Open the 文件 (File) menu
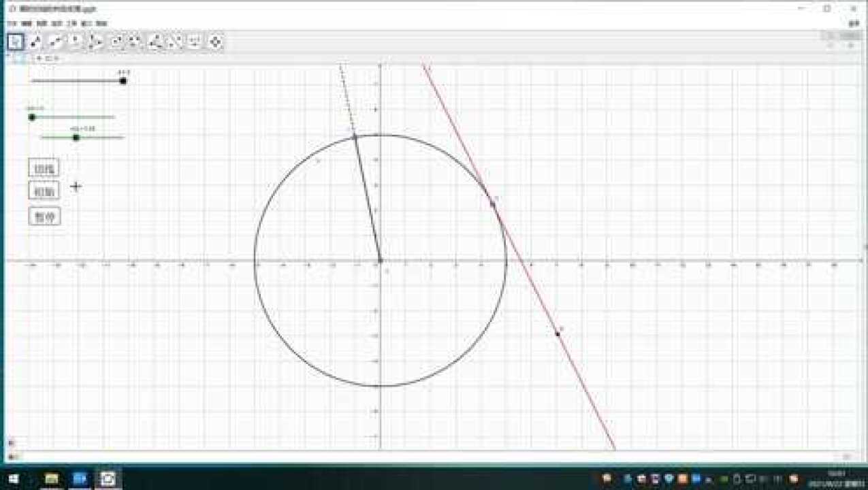Viewport: 868px width, 490px height. coord(12,23)
